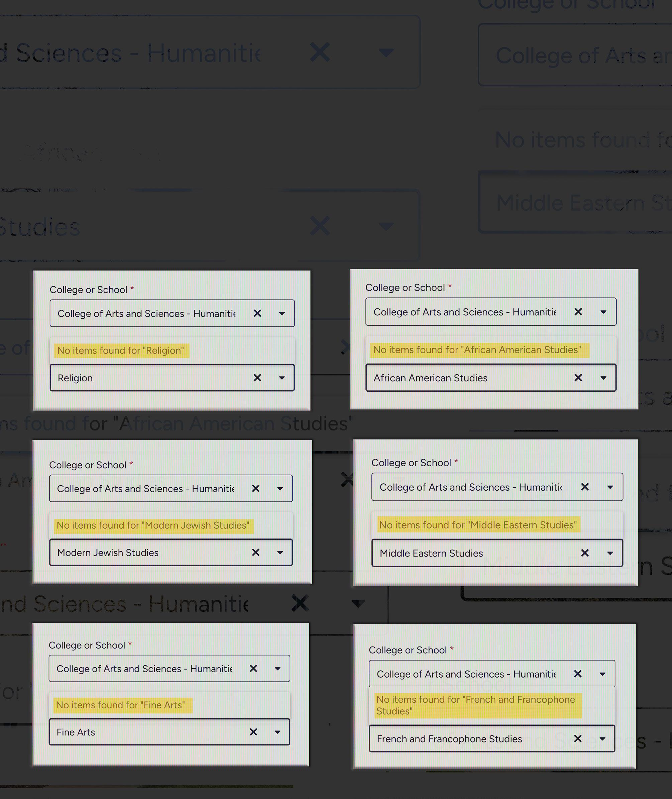
Task: Expand the Fine Arts dropdown arrow
Action: (x=277, y=732)
